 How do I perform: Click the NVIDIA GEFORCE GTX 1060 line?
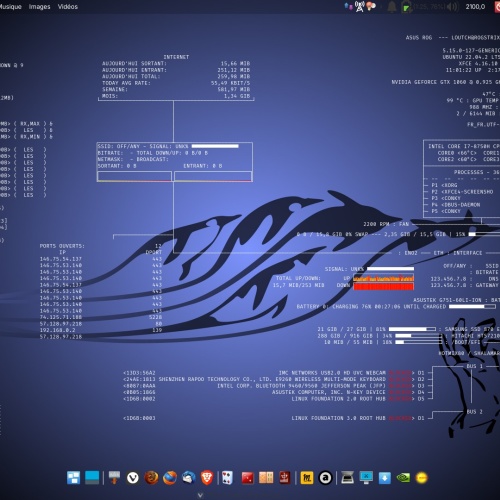pyautogui.click(x=446, y=82)
